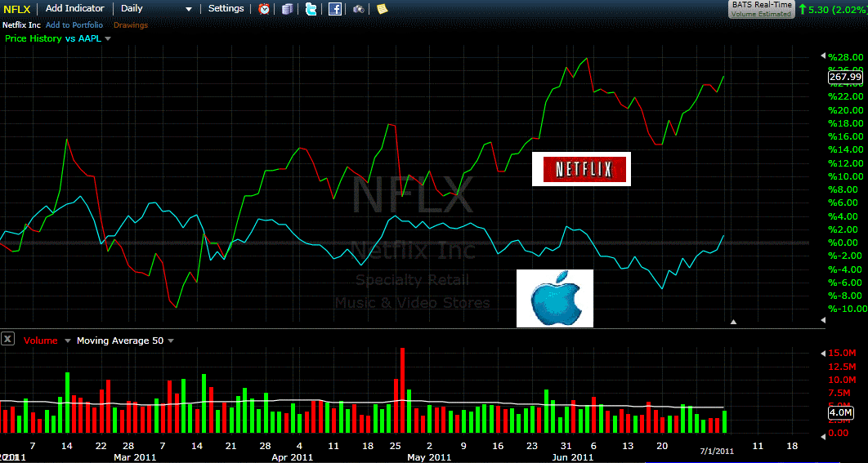Open the alarm clock alert icon
The height and width of the screenshot is (463, 868).
(x=265, y=9)
